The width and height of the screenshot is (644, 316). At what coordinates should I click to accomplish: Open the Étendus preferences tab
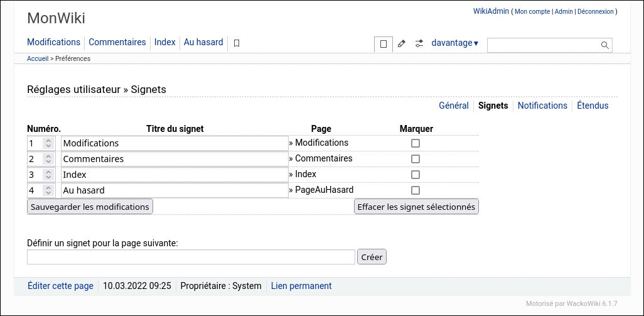[593, 106]
